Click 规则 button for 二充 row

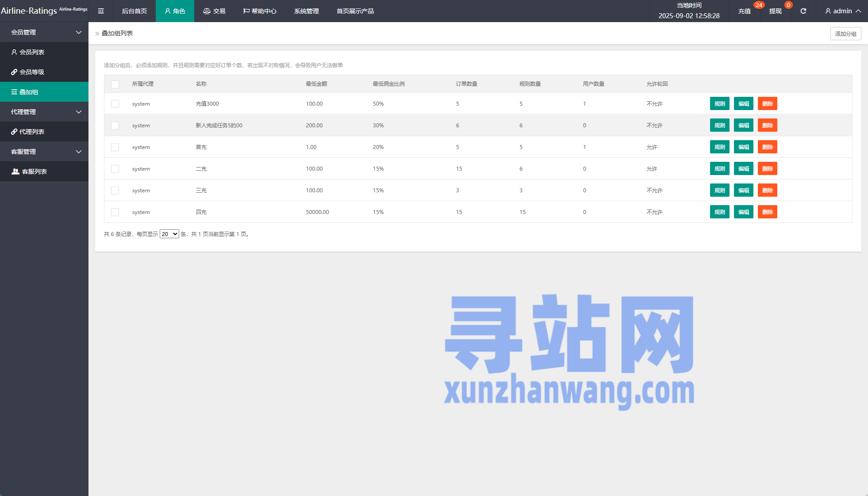pos(720,168)
